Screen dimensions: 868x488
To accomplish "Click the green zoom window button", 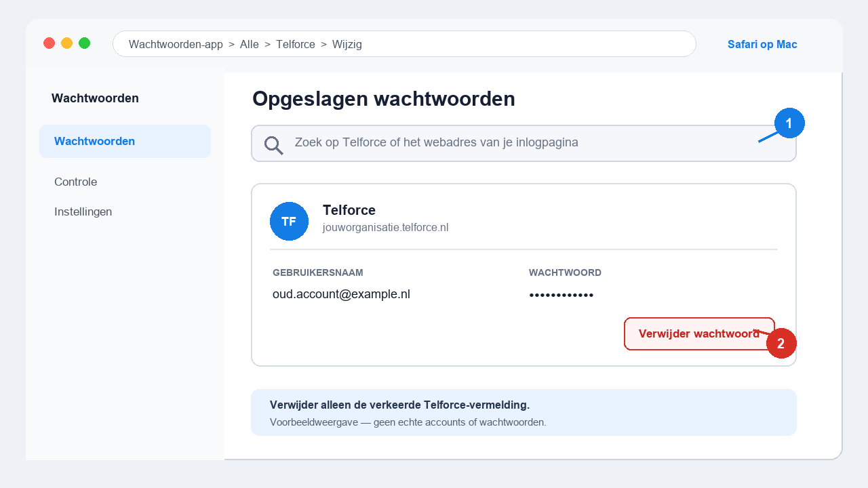I will click(84, 43).
